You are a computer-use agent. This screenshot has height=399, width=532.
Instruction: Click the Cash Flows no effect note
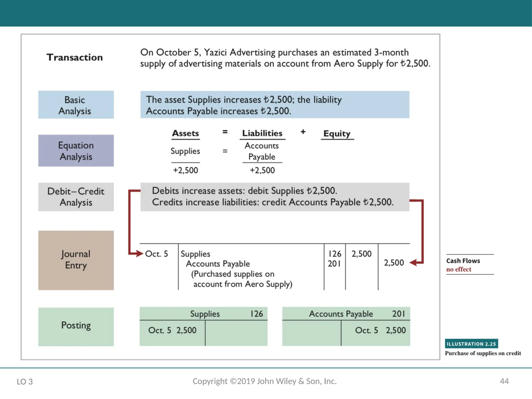coord(463,265)
